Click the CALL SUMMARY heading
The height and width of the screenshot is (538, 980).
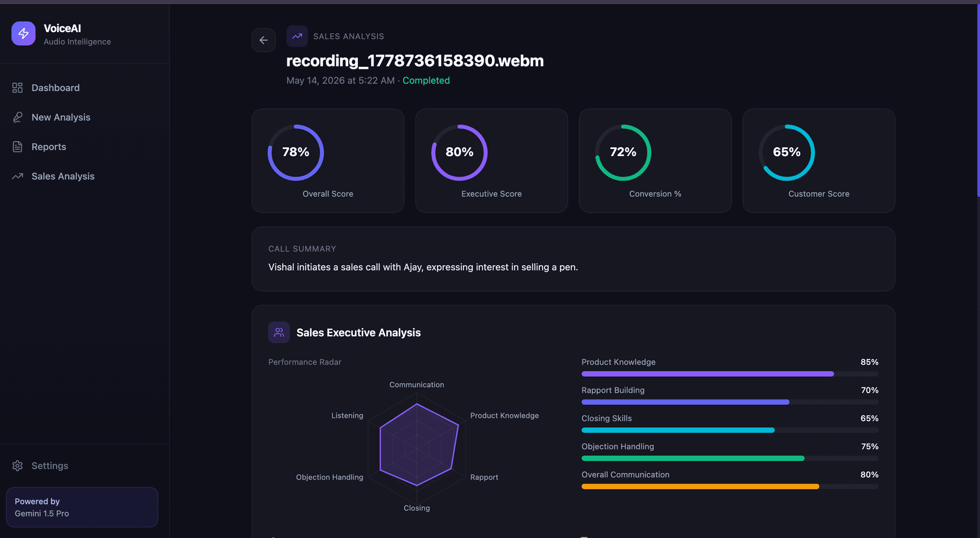[x=302, y=249]
